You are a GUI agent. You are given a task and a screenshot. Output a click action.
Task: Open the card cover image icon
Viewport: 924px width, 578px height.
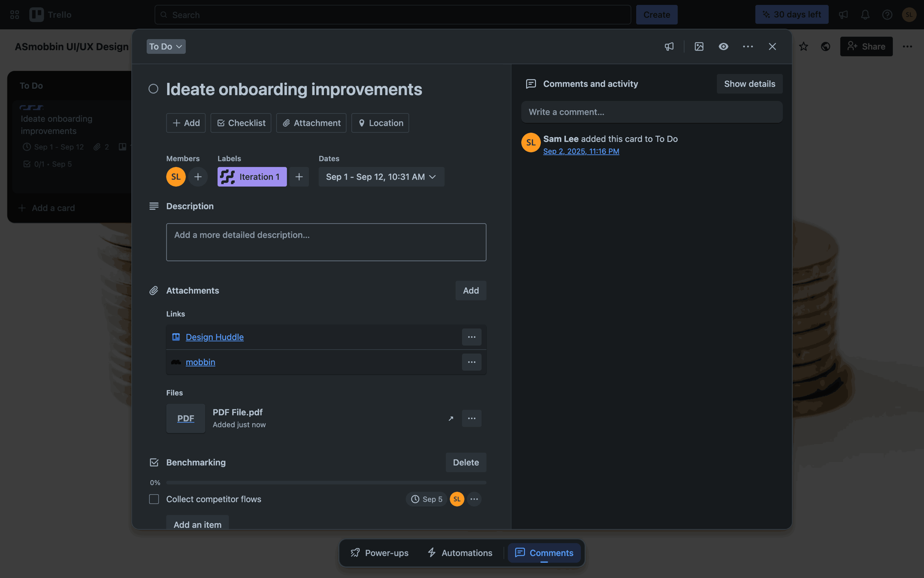699,47
